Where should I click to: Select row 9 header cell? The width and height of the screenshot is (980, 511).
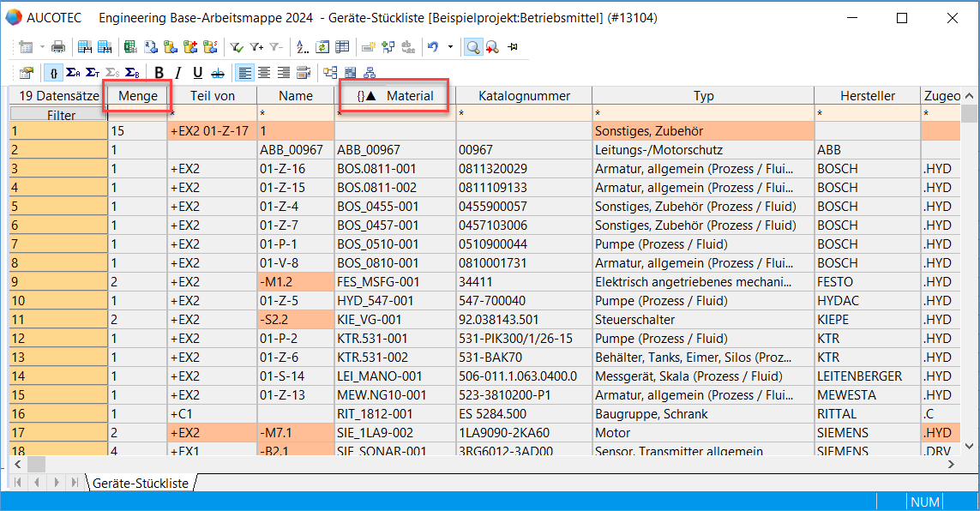click(x=58, y=282)
